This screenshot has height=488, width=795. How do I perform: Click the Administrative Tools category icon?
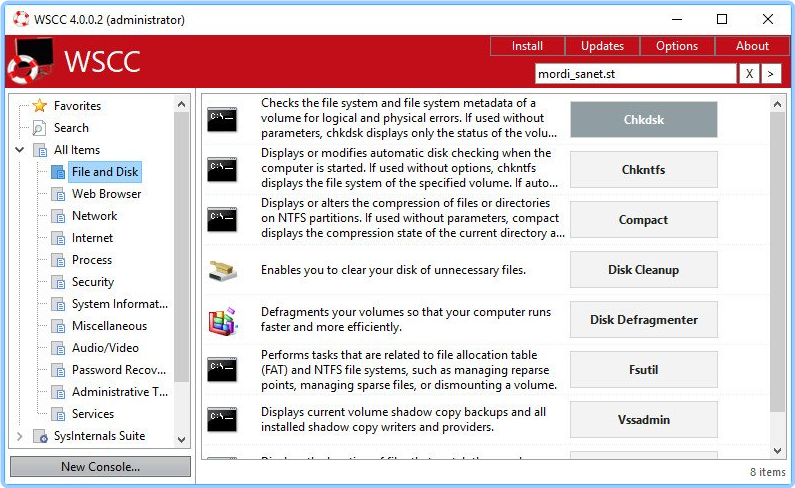click(x=58, y=392)
